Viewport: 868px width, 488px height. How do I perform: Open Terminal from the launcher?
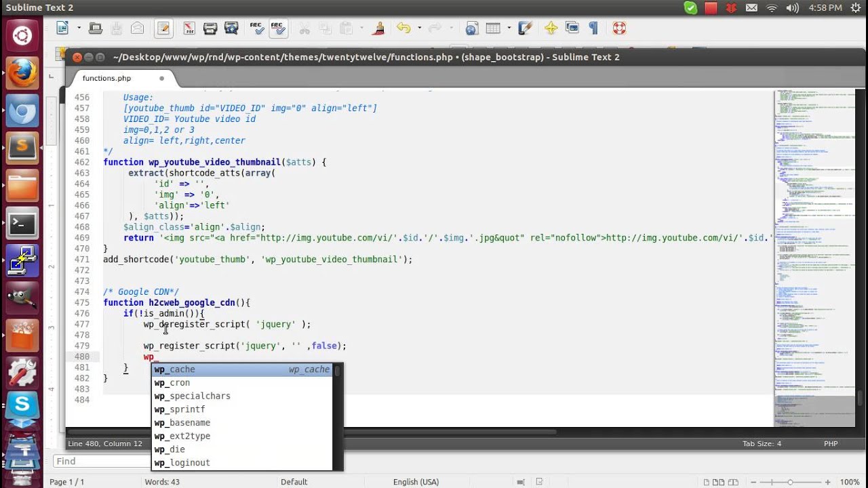[22, 222]
